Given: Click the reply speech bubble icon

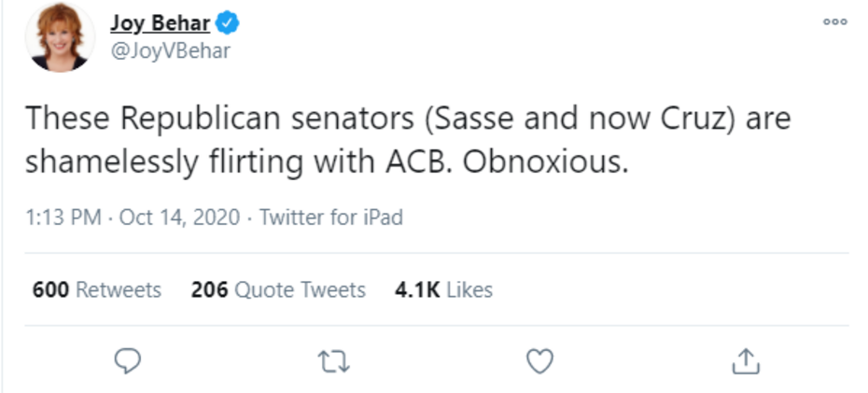Looking at the screenshot, I should [127, 358].
